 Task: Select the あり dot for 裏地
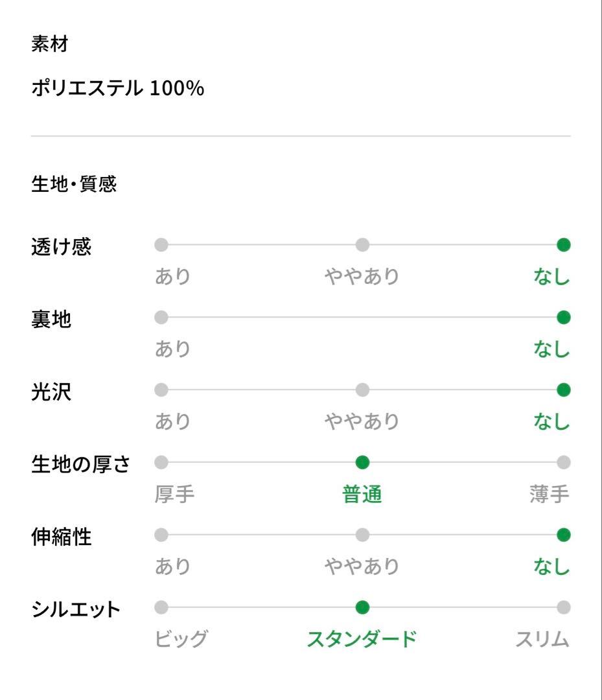point(161,318)
